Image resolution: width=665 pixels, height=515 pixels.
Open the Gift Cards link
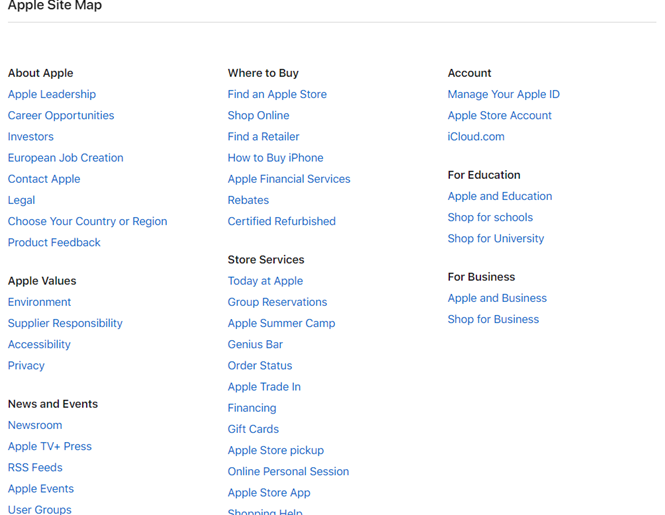point(253,429)
